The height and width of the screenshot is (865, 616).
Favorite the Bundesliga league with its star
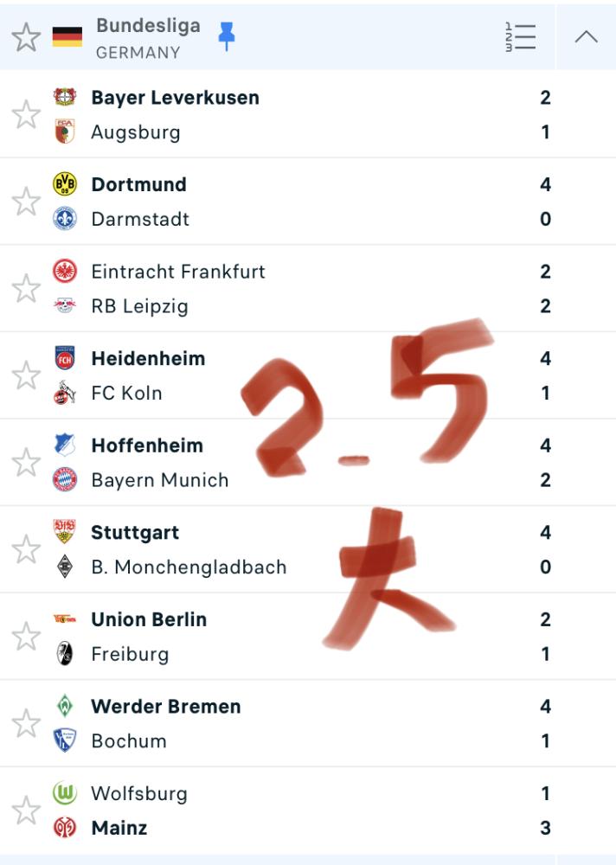tap(26, 37)
